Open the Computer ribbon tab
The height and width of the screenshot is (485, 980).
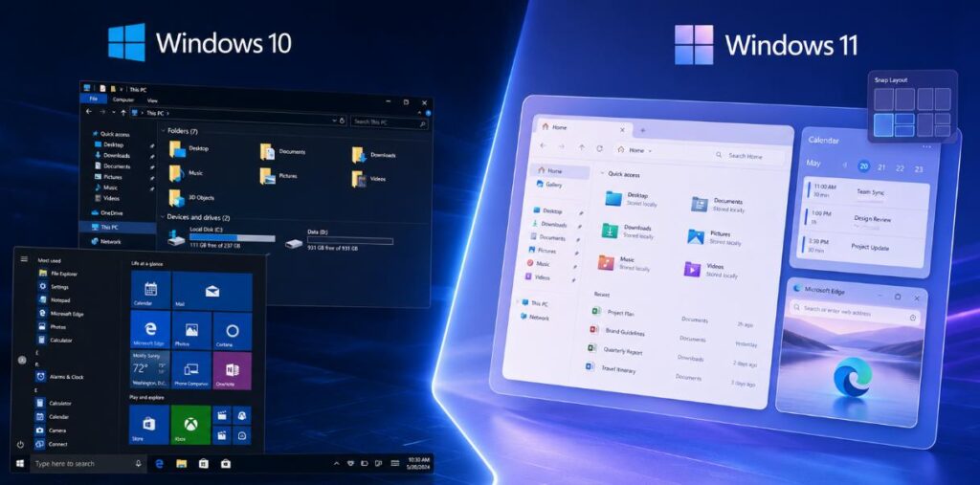coord(123,100)
